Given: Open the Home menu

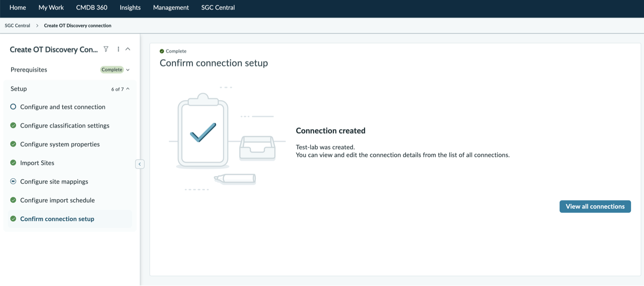Looking at the screenshot, I should [18, 8].
